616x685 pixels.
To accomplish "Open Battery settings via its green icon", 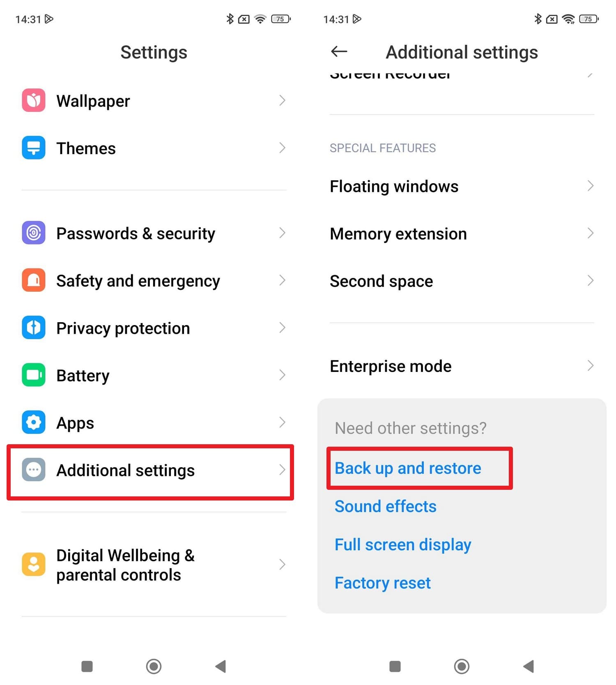I will (33, 375).
